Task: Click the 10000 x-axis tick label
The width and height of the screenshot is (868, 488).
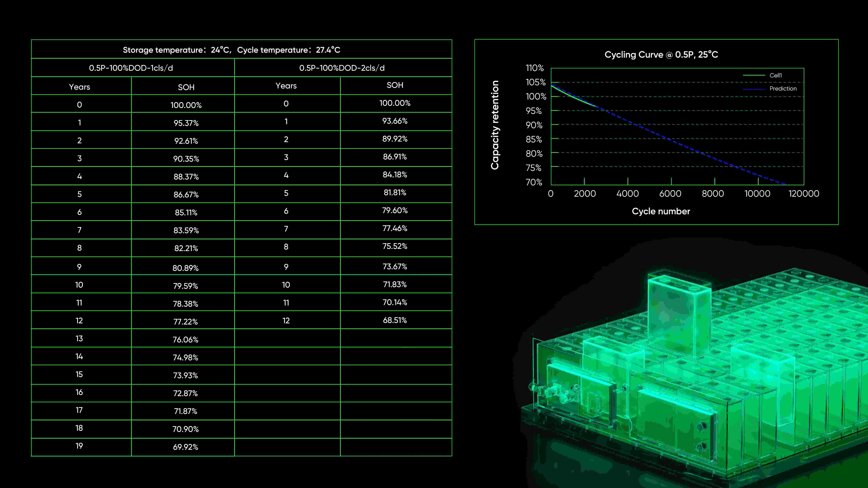Action: pyautogui.click(x=757, y=194)
